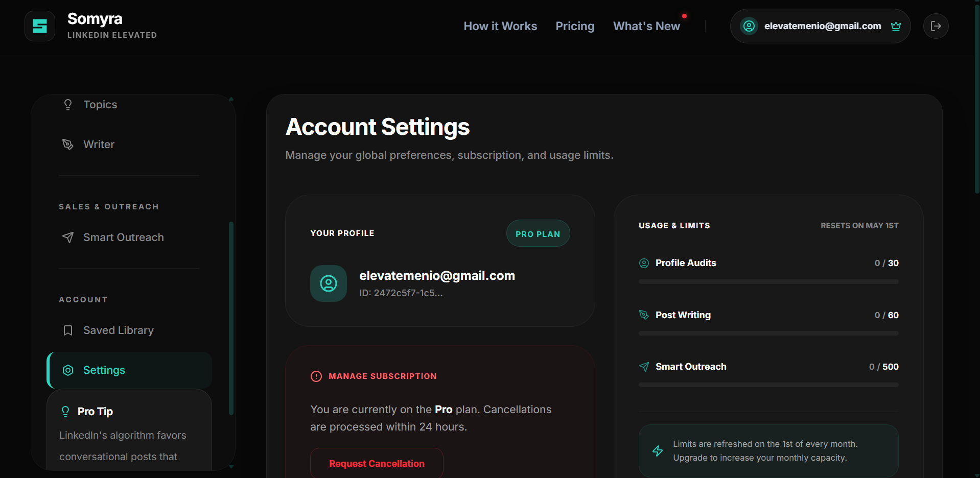Click the lightning icon beside limits message
The height and width of the screenshot is (478, 980).
[x=658, y=451]
